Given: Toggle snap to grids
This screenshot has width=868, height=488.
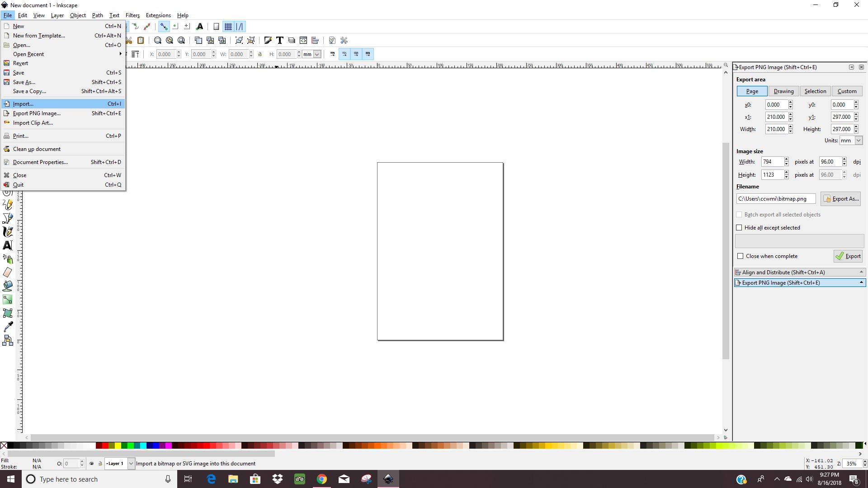Looking at the screenshot, I should 228,27.
